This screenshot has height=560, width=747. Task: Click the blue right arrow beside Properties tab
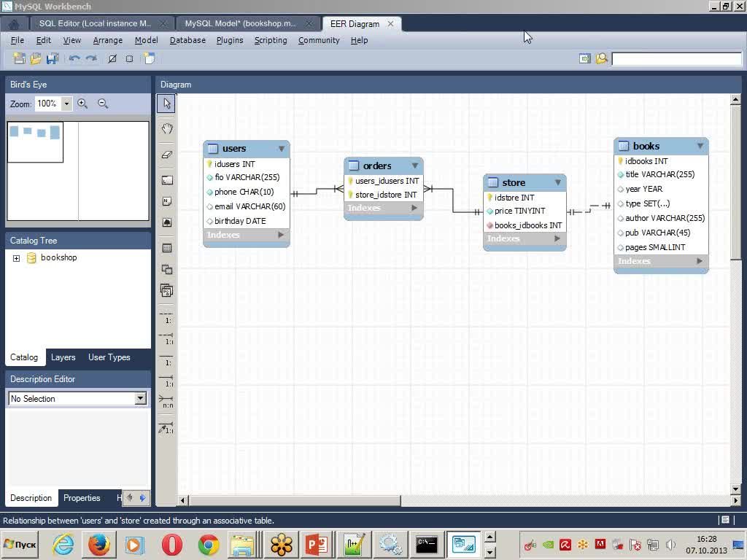click(x=142, y=497)
